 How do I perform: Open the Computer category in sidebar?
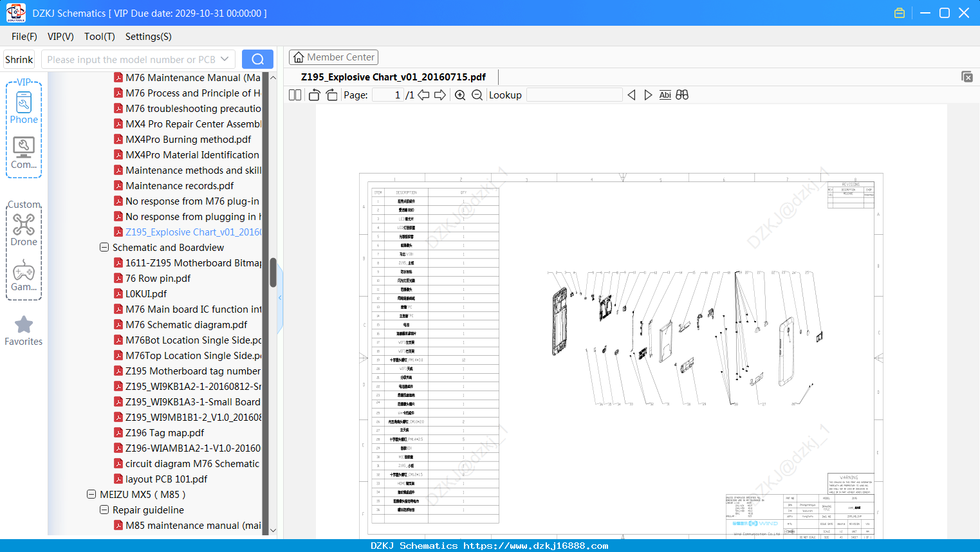tap(24, 152)
